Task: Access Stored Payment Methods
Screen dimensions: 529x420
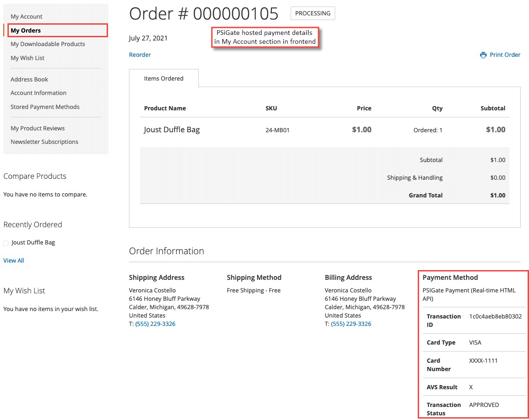Action: point(45,107)
